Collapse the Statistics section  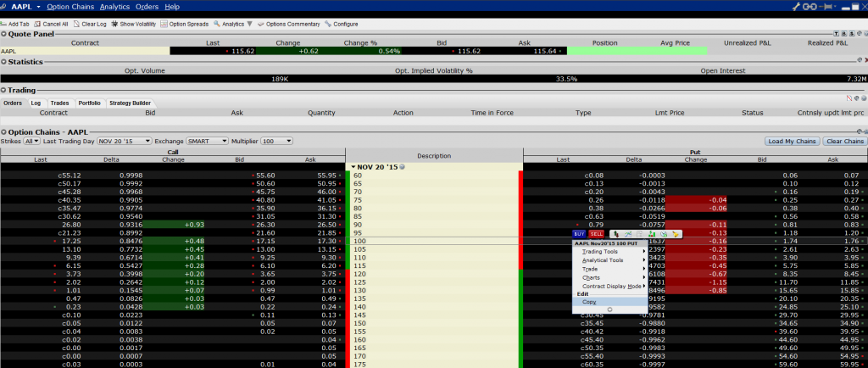click(3, 61)
